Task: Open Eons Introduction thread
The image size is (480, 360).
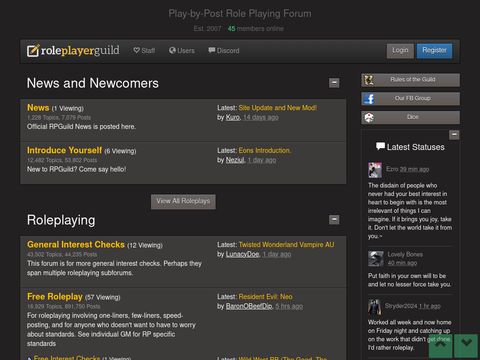Action: pos(265,150)
